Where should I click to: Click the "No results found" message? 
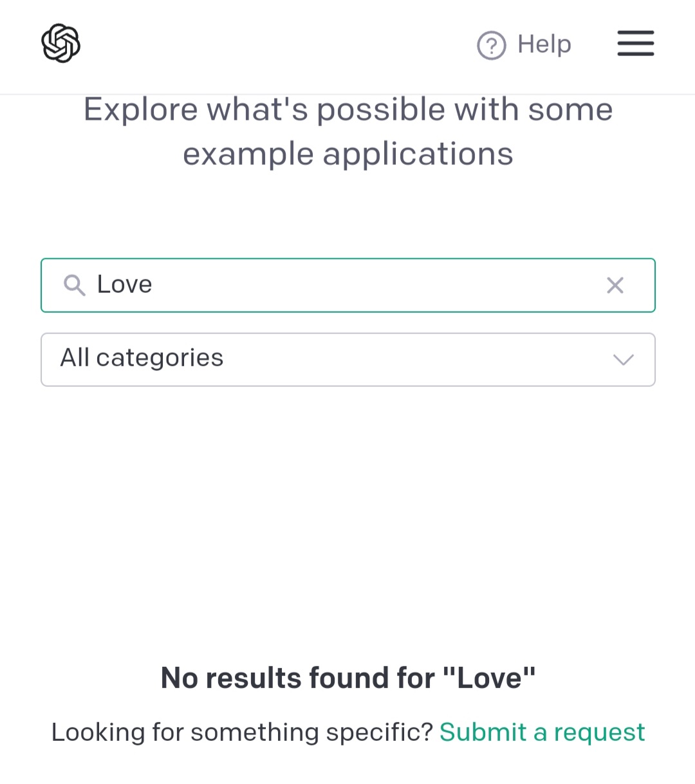pos(347,678)
